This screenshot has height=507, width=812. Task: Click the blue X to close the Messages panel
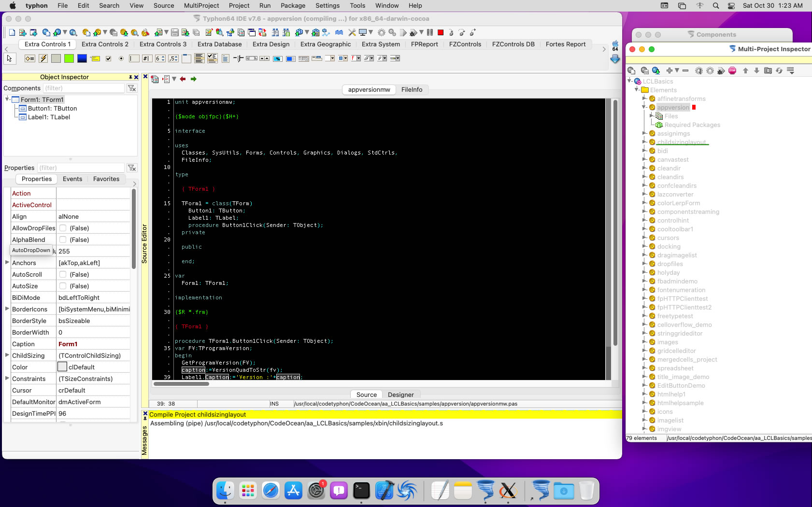coord(145,414)
